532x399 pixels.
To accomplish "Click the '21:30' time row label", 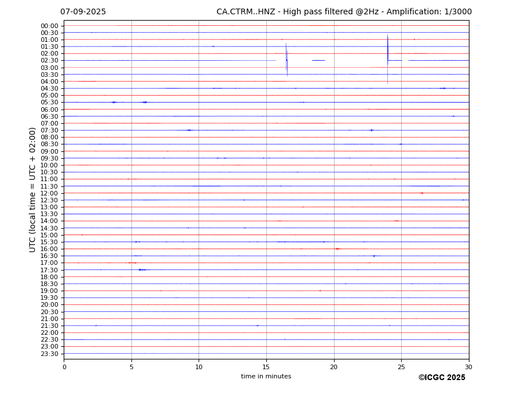I will point(49,326).
